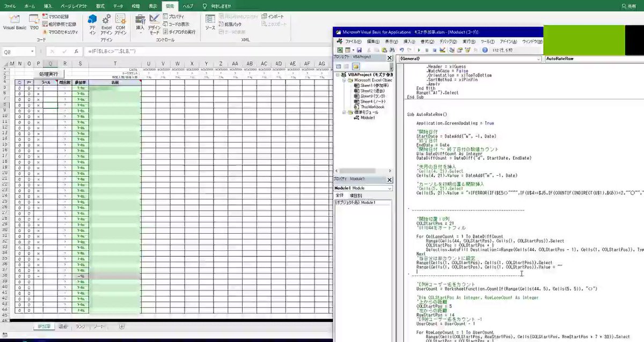Collapse the VBAProject tree root node
644x342 pixels.
point(337,75)
